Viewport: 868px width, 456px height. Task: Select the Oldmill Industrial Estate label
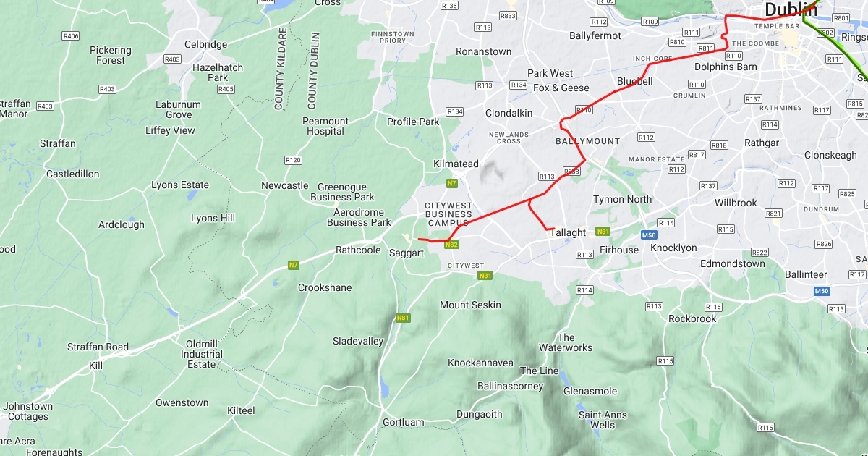click(202, 354)
